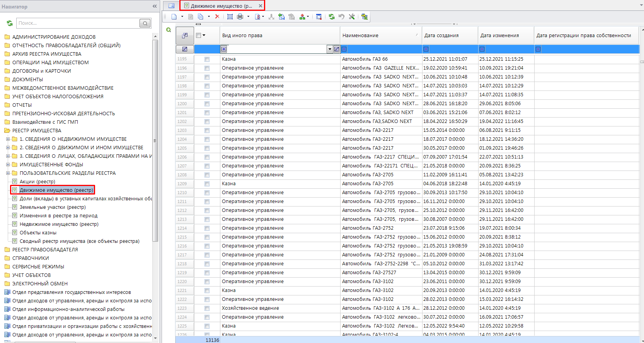Image resolution: width=644 pixels, height=343 pixels.
Task: Click the clear filter button in filter row
Action: (x=185, y=49)
